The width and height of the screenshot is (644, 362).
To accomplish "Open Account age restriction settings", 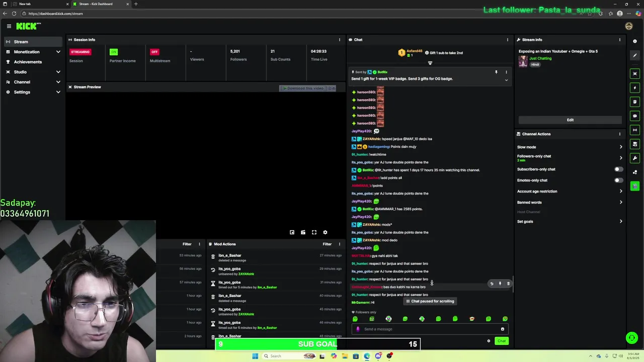I will [x=570, y=191].
